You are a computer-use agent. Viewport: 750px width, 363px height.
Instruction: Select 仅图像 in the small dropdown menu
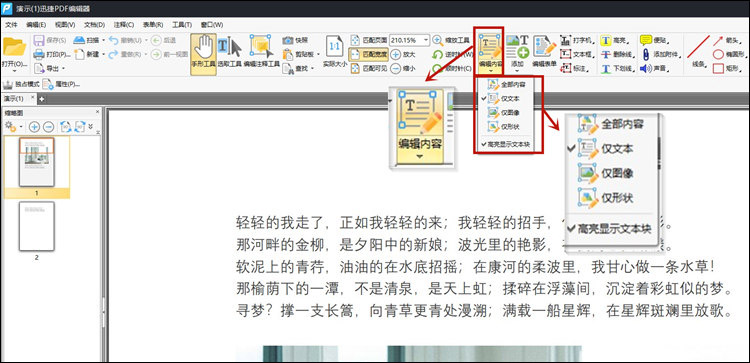point(504,112)
